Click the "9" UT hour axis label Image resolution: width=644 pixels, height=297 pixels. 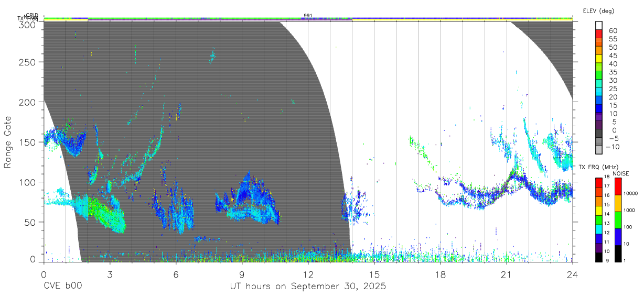242,274
